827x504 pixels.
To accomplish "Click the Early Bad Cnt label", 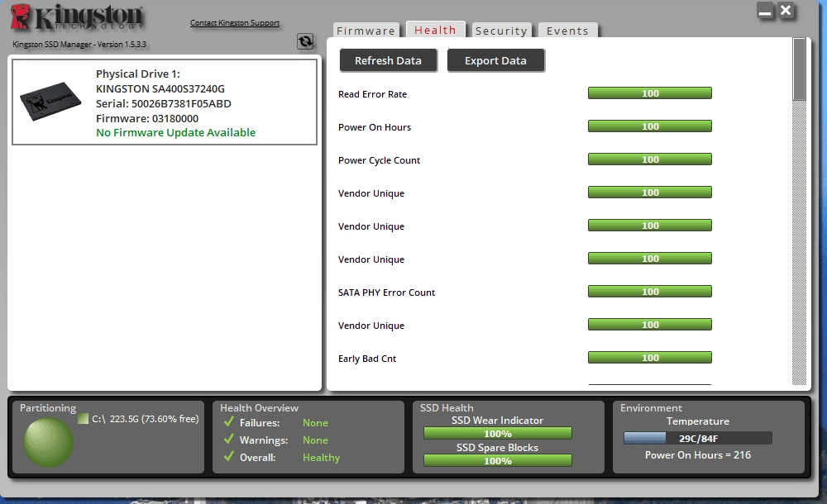I will [x=367, y=359].
